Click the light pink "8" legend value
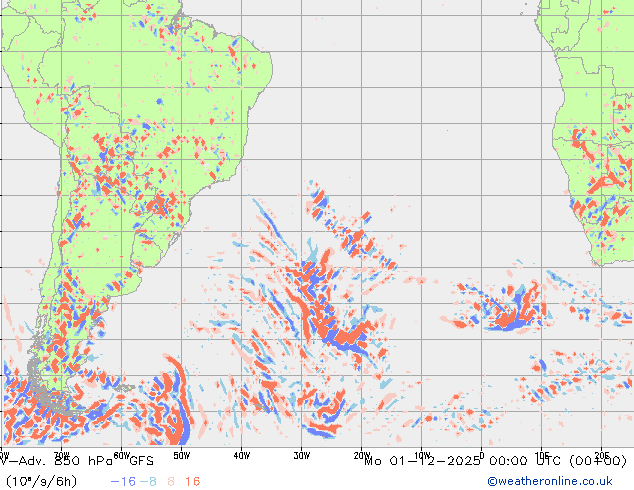 pos(171,481)
